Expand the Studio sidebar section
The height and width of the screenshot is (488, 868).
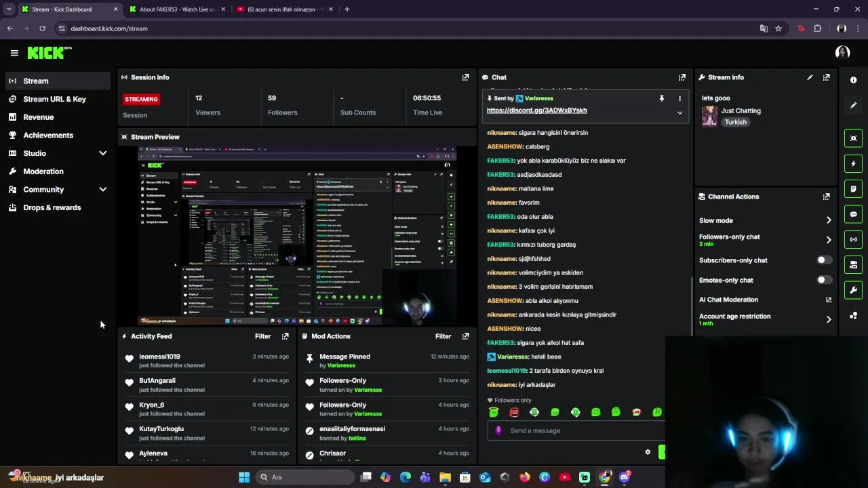(103, 153)
